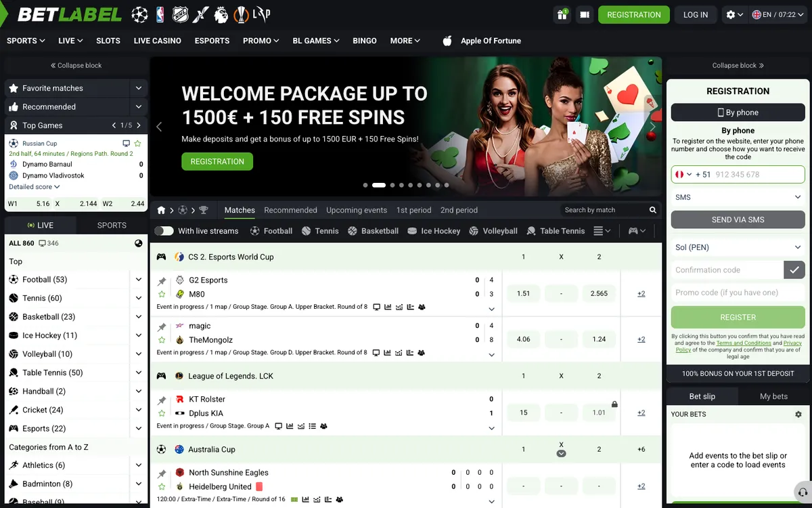Screen dimensions: 812x508
Task: Click the home icon in the breadcrumb
Action: [161, 210]
